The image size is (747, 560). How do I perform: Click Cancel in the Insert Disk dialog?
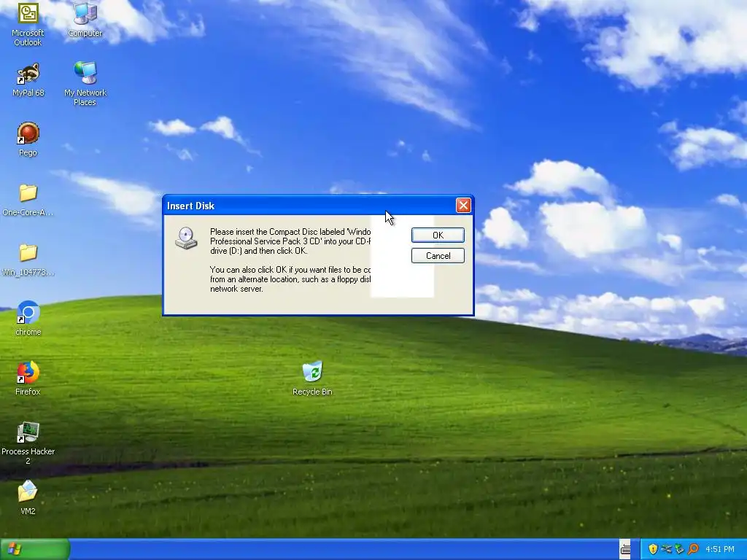click(438, 256)
